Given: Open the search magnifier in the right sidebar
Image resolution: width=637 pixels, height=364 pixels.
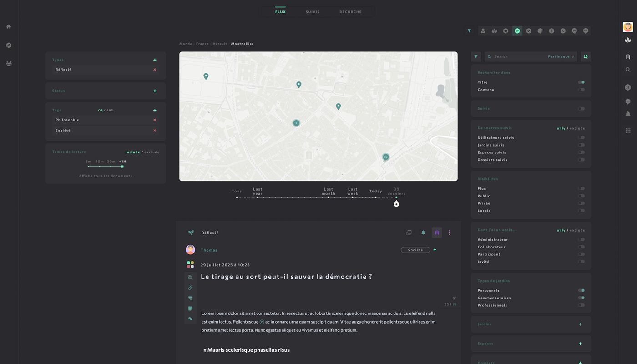Looking at the screenshot, I should point(628,70).
